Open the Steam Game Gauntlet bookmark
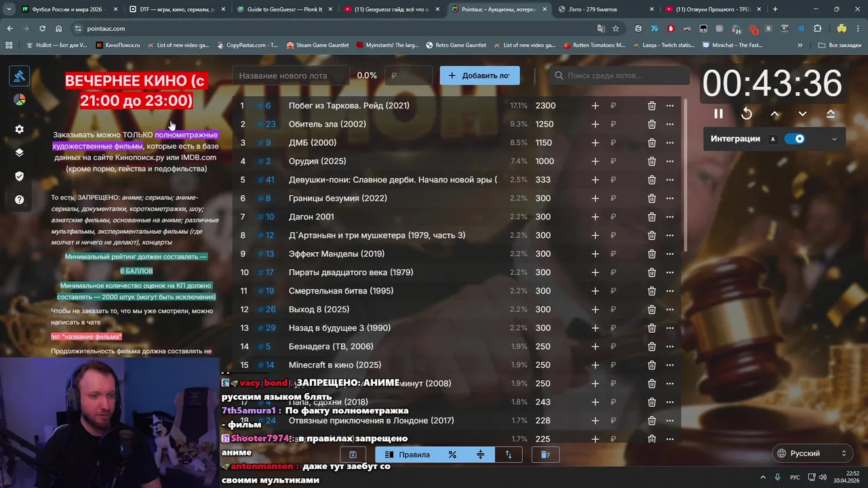Image resolution: width=868 pixels, height=488 pixels. [317, 45]
